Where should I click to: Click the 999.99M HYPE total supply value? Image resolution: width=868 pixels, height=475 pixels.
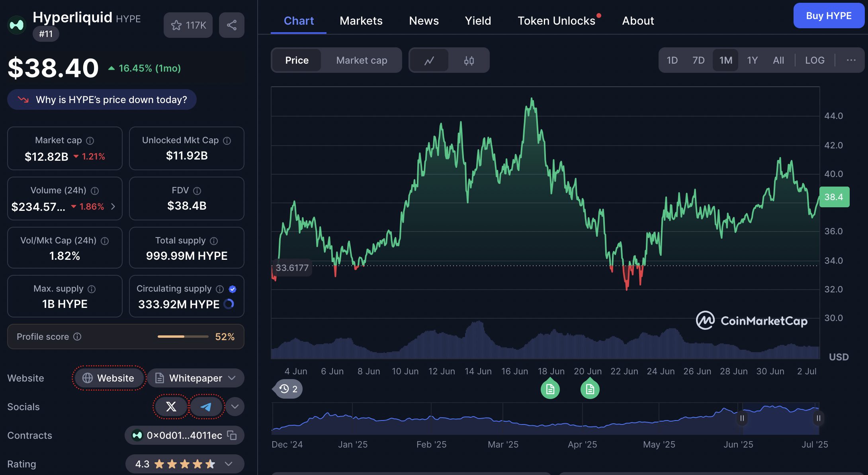(x=187, y=256)
